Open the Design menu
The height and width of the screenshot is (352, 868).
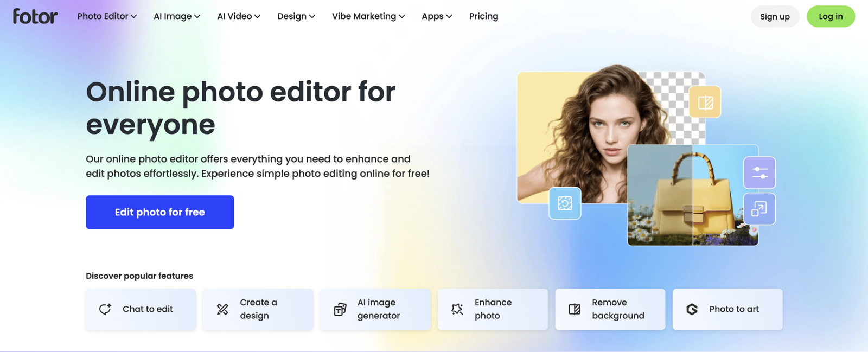pos(296,16)
